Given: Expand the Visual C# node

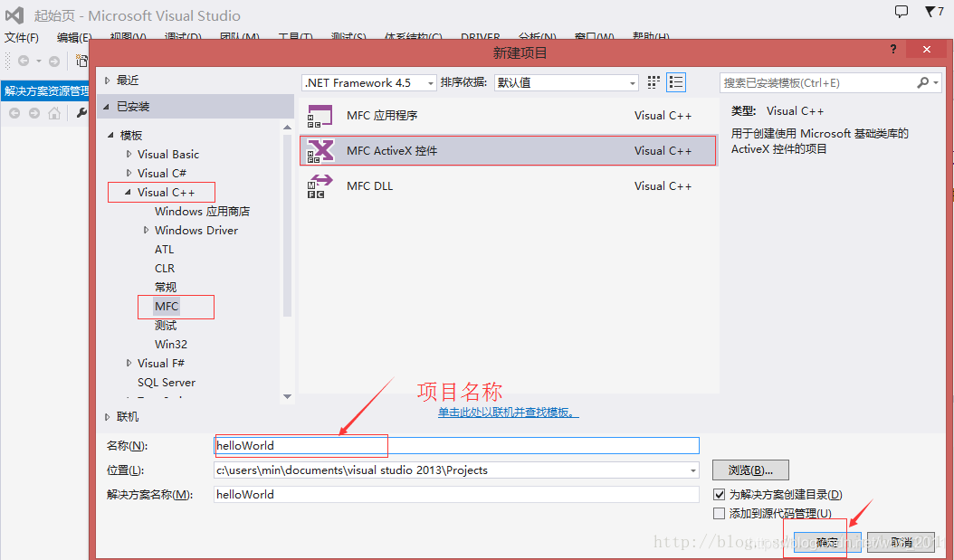Looking at the screenshot, I should coord(129,174).
